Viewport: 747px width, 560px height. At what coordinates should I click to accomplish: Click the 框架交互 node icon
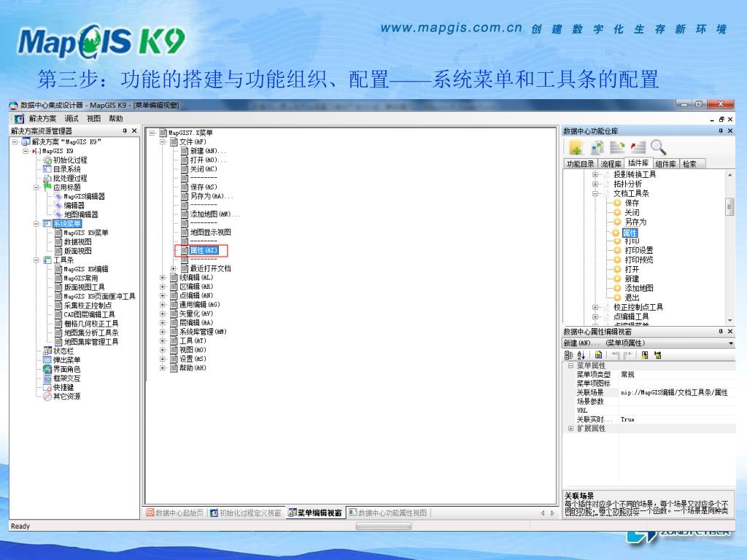pyautogui.click(x=47, y=378)
